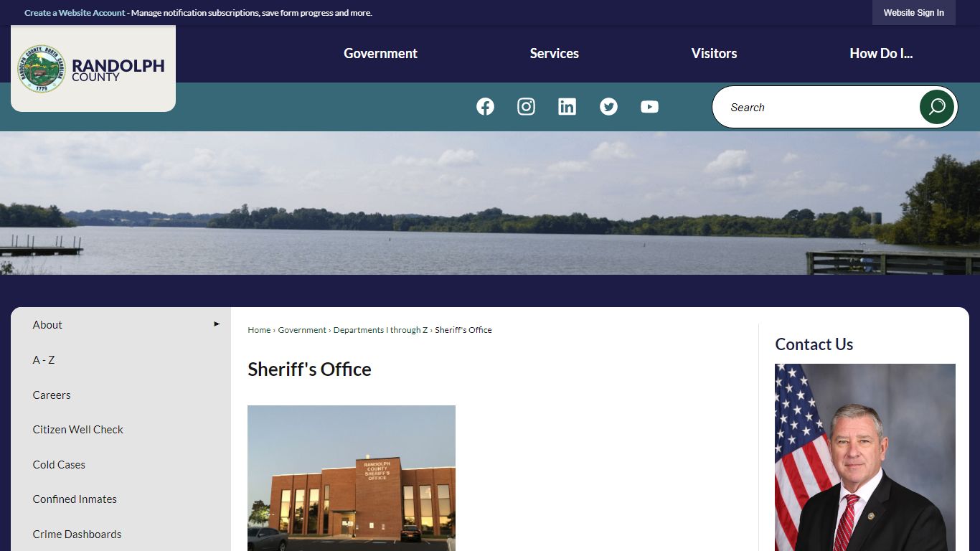This screenshot has width=980, height=551.
Task: Click the green search magnifier button
Action: [x=937, y=107]
